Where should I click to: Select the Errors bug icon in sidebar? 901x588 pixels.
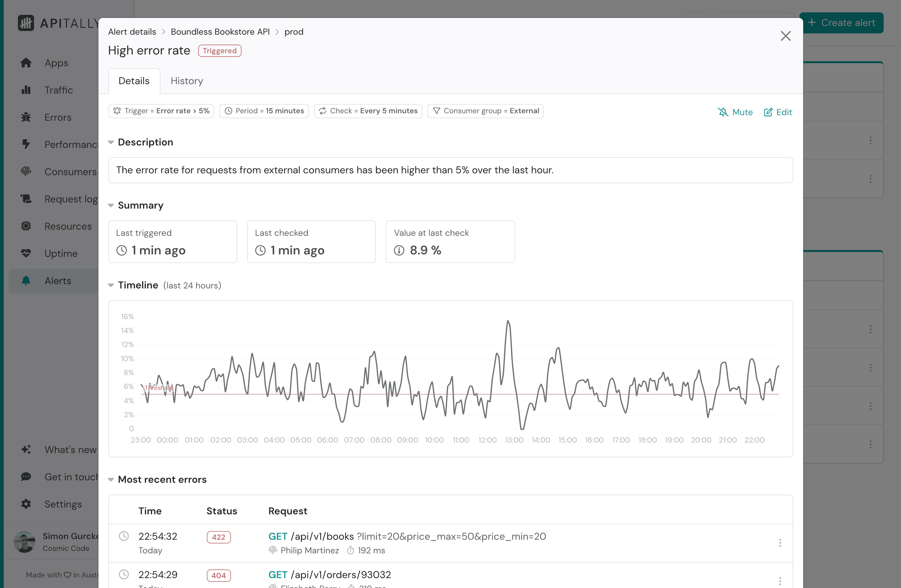click(26, 117)
